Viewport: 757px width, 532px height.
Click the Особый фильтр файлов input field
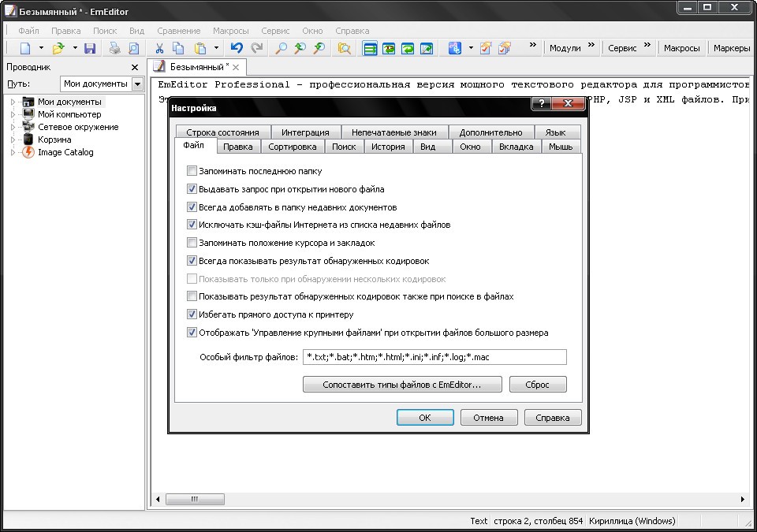click(434, 357)
